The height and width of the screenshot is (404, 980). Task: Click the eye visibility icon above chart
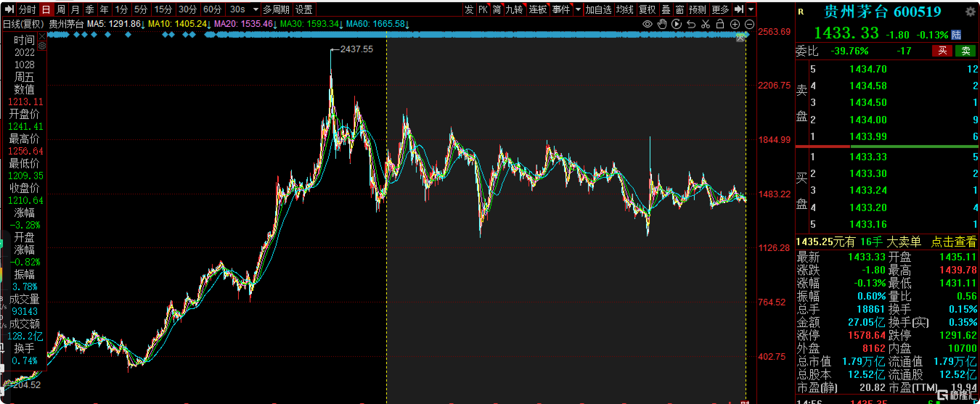coord(647,24)
